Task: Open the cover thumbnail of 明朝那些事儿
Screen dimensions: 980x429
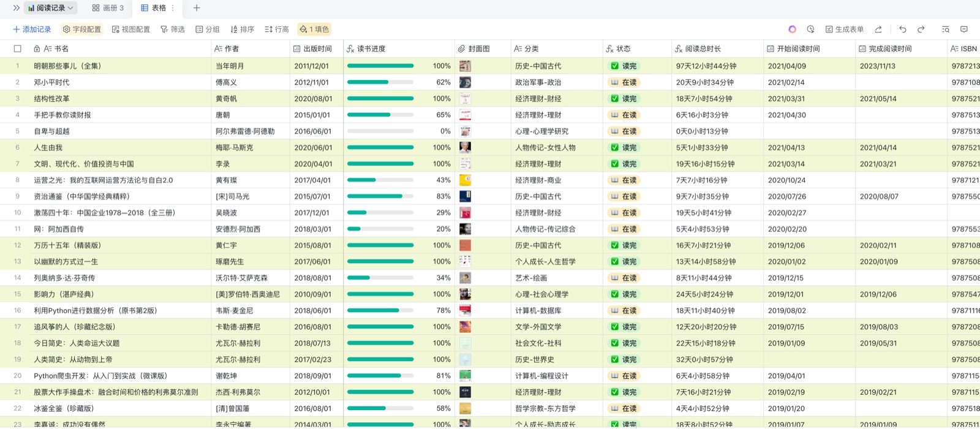Action: point(465,66)
